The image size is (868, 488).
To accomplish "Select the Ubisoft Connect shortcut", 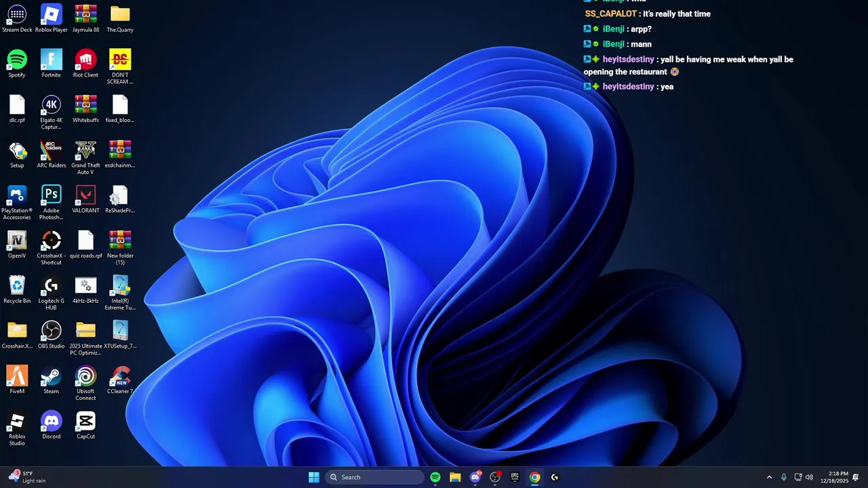I will pyautogui.click(x=85, y=383).
